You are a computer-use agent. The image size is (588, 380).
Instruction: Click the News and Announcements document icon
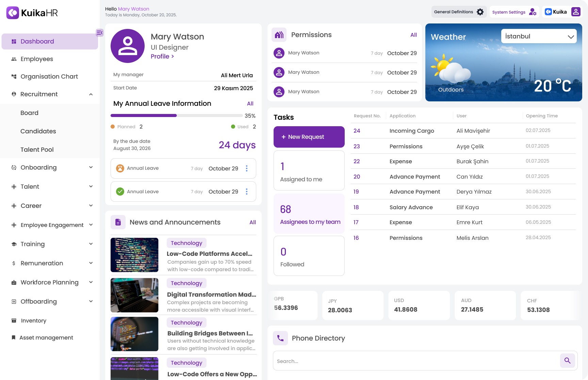pos(118,222)
